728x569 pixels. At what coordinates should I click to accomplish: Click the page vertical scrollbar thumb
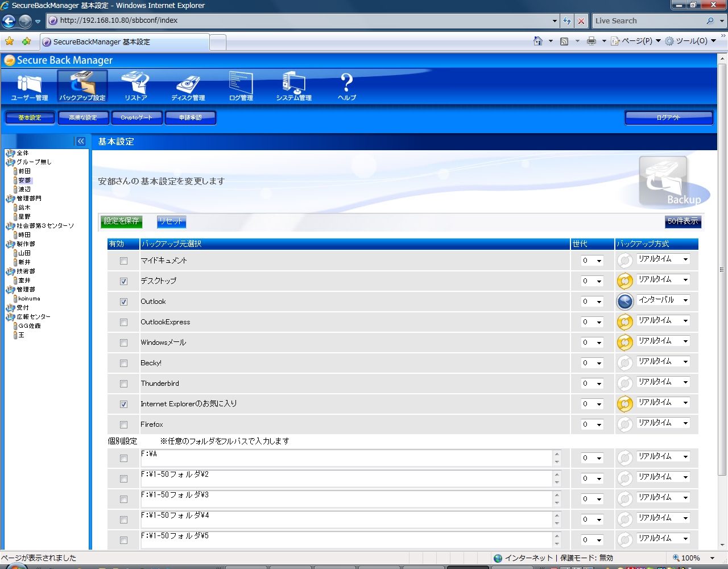point(722,270)
